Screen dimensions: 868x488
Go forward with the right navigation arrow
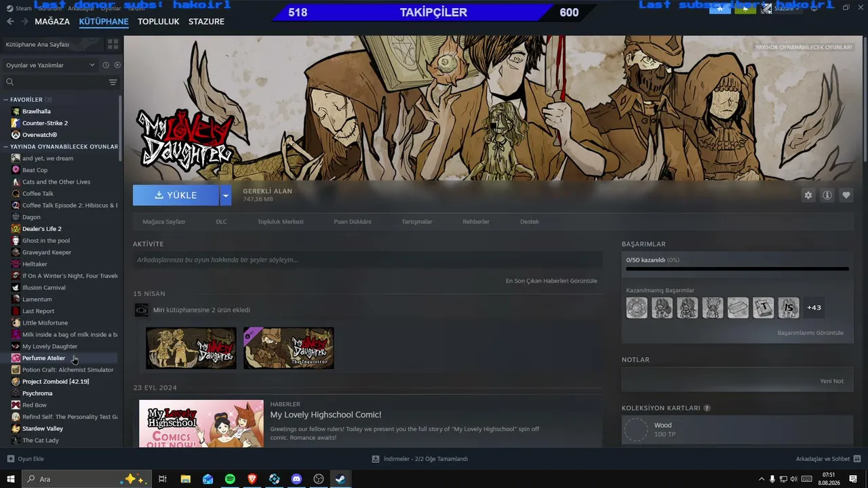(24, 22)
